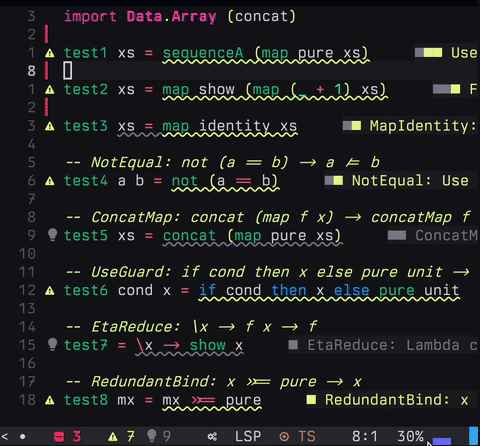Click the hint count 9 in statusline
Screen dimensions: 480x446
[167, 436]
